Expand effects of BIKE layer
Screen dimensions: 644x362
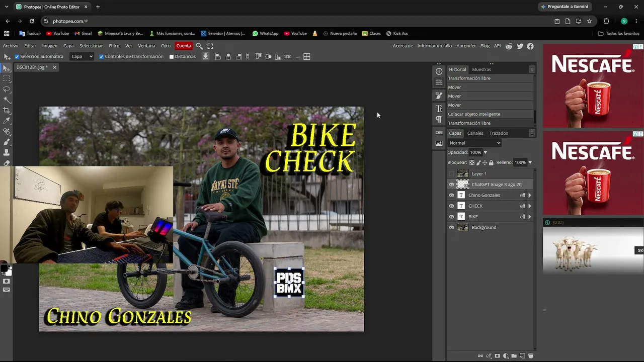(x=529, y=217)
